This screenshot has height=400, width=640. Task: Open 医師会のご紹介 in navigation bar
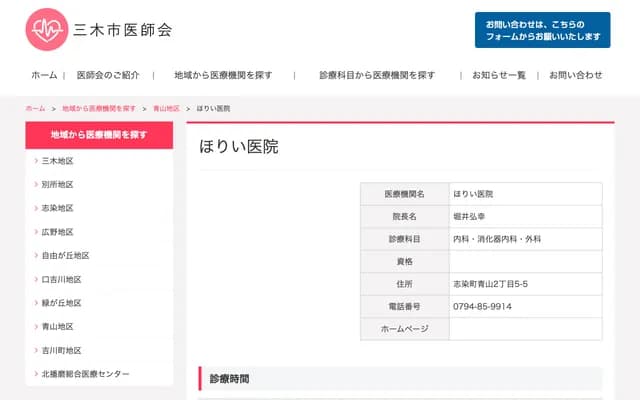tap(108, 75)
